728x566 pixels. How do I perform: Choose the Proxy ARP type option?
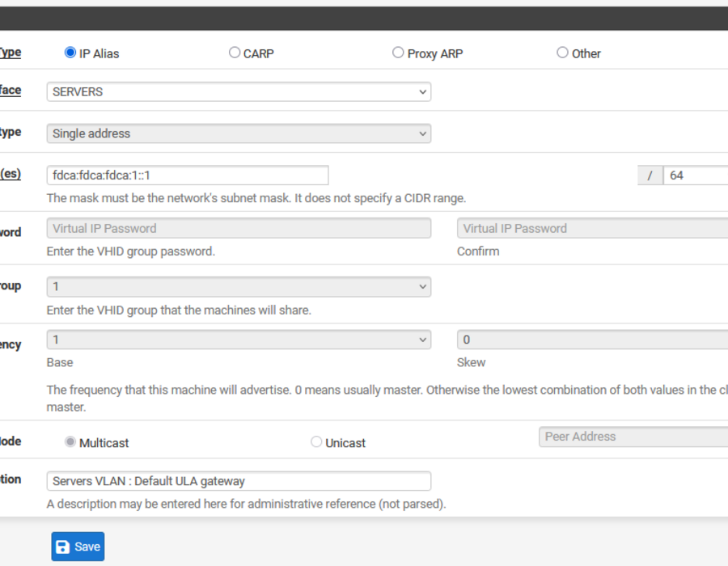tap(398, 53)
